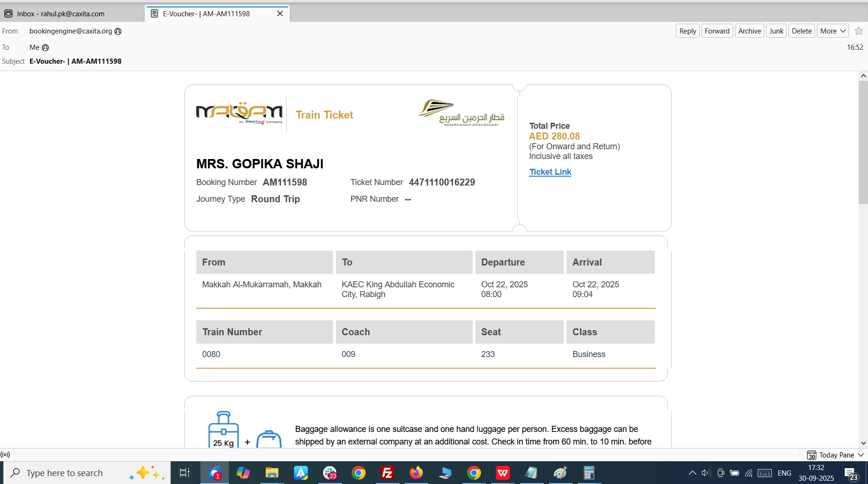Close the E-Voucher tab
Image resolution: width=868 pixels, height=484 pixels.
[x=280, y=14]
